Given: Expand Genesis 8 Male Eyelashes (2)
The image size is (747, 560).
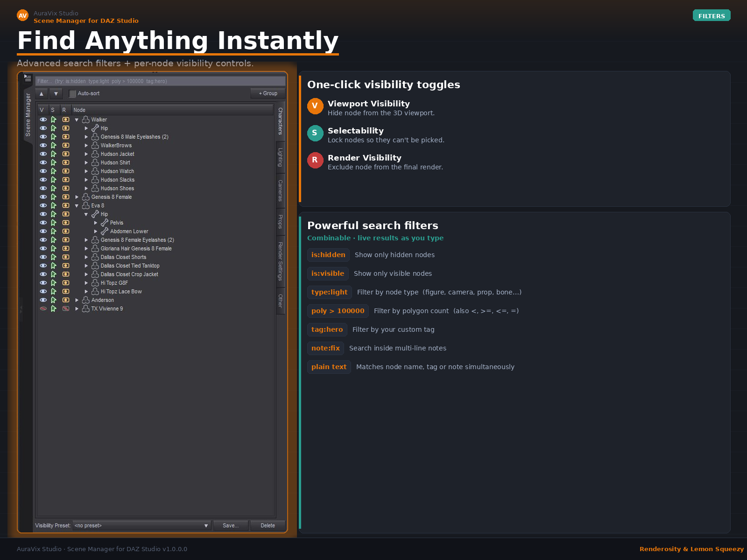Looking at the screenshot, I should pyautogui.click(x=86, y=137).
